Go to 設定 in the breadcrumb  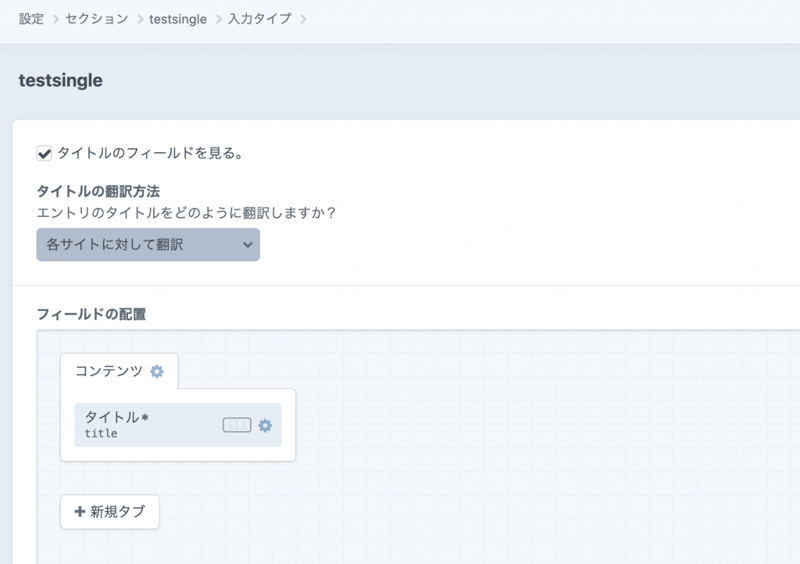(31, 19)
